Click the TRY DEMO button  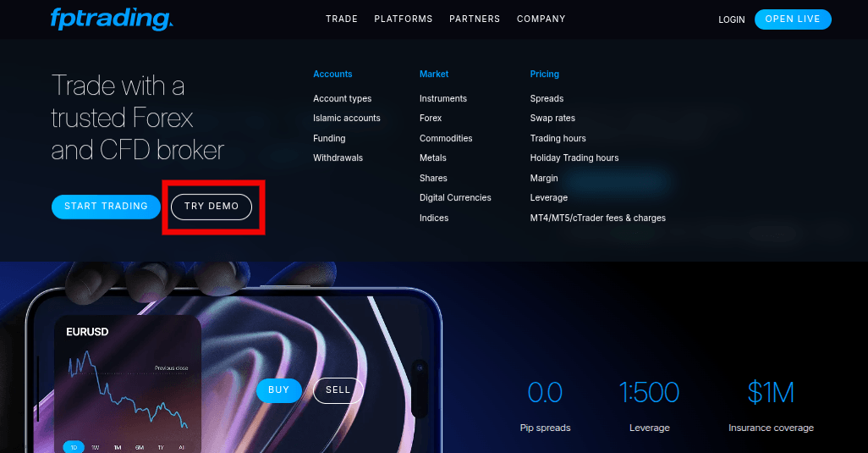(212, 207)
